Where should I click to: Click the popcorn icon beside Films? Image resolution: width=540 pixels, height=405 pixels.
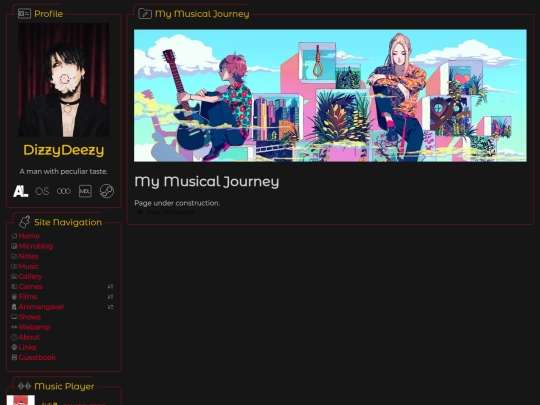pos(14,297)
